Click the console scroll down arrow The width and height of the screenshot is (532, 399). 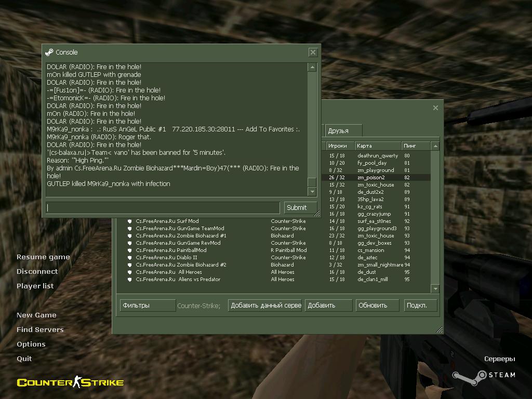click(x=312, y=192)
